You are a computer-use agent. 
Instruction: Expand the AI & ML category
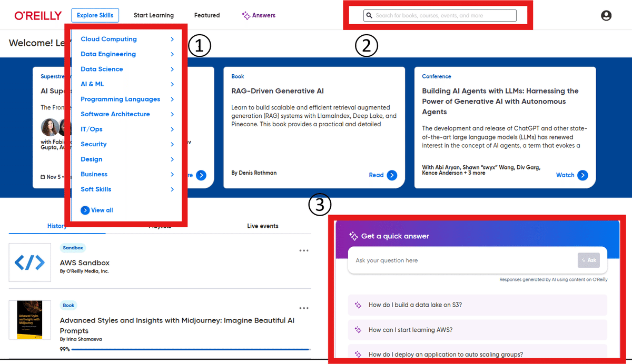click(x=93, y=84)
